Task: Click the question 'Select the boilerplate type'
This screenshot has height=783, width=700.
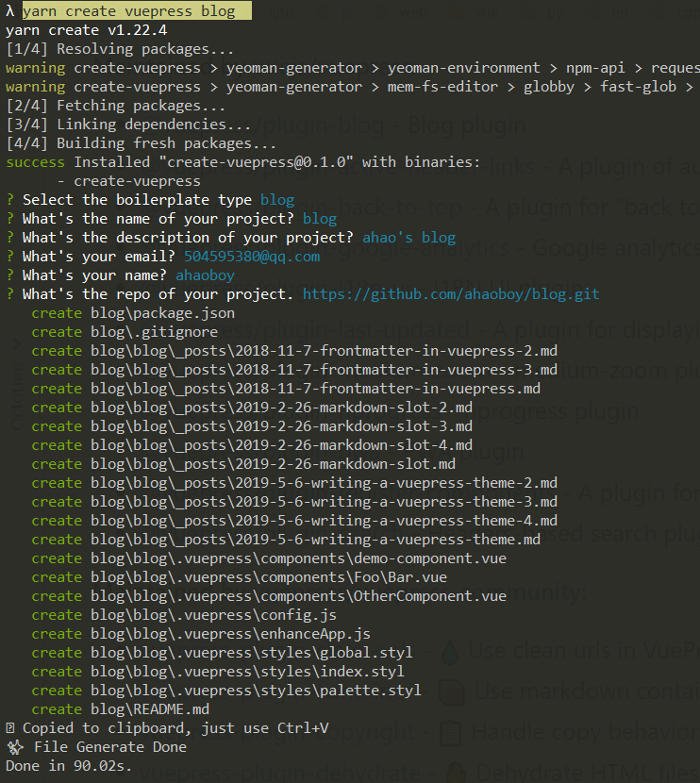Action: click(137, 200)
